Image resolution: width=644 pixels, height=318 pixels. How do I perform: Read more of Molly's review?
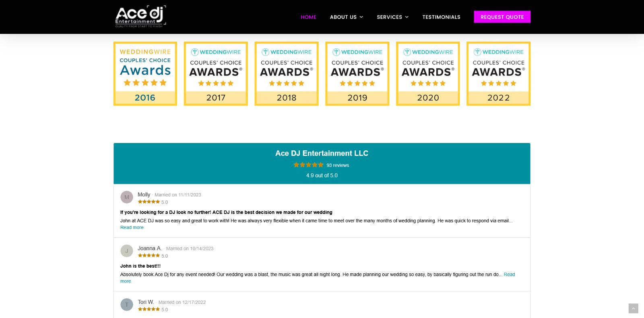132,227
